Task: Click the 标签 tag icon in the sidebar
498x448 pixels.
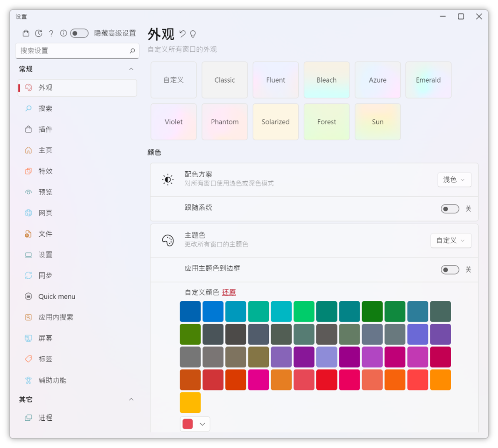Action: click(x=28, y=359)
